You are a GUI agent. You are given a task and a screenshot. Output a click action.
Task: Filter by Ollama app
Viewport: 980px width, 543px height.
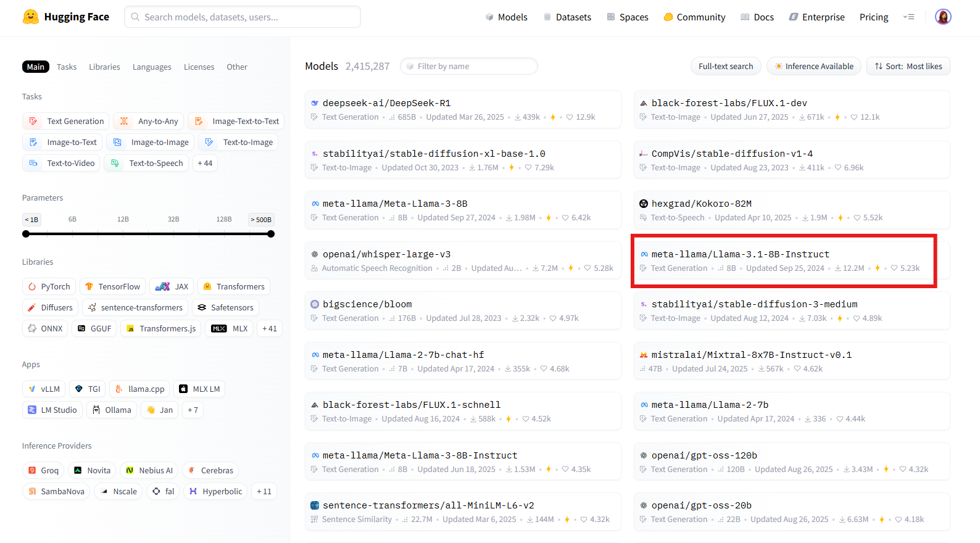(112, 410)
